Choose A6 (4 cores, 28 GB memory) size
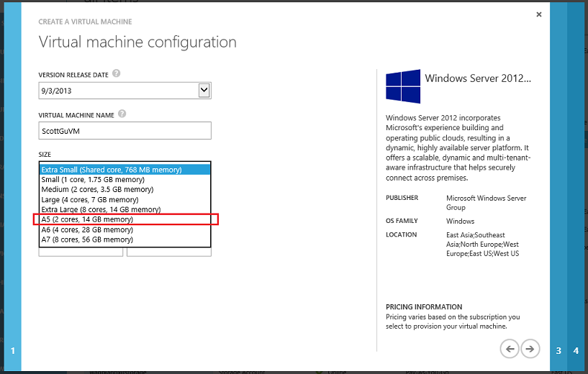Viewport: 588px width, 374px height. coord(125,229)
